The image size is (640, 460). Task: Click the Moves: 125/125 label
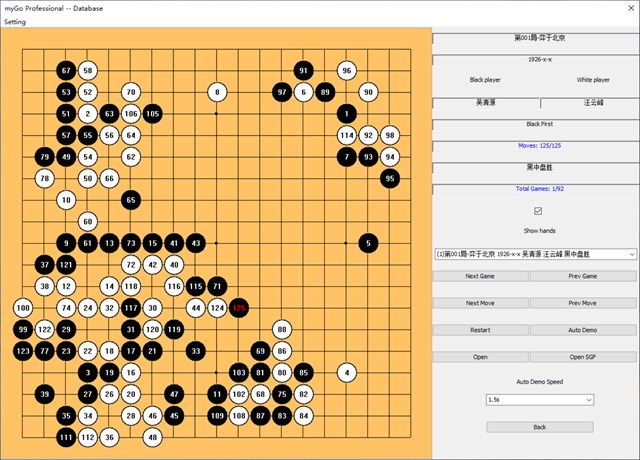[540, 146]
